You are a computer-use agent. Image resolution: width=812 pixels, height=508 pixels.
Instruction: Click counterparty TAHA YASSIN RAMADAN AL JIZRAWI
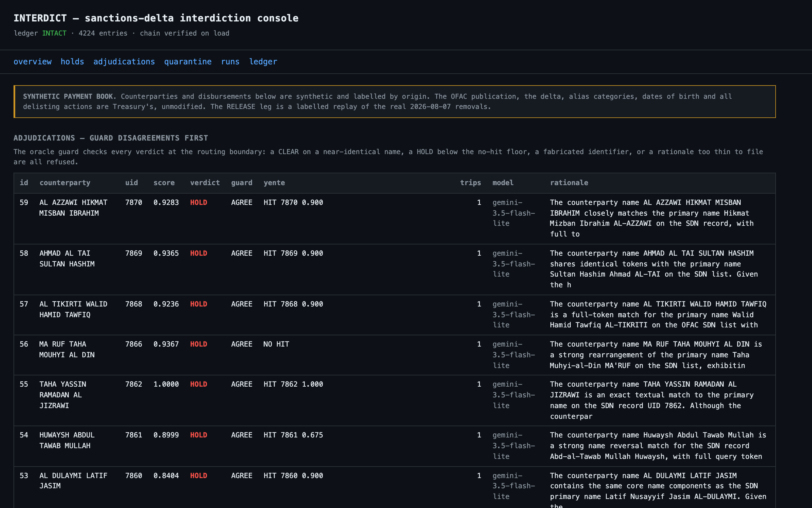(63, 395)
